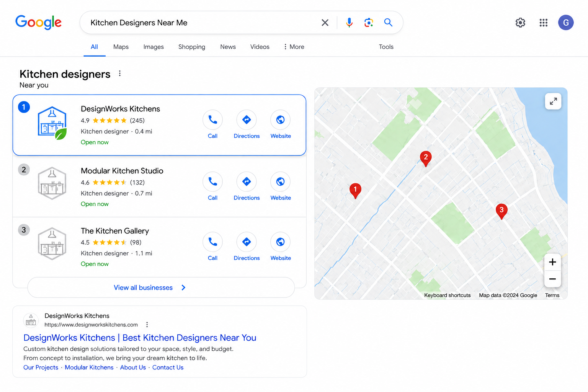588x392 pixels.
Task: Click The Kitchen Gallery listing logo
Action: pyautogui.click(x=52, y=244)
